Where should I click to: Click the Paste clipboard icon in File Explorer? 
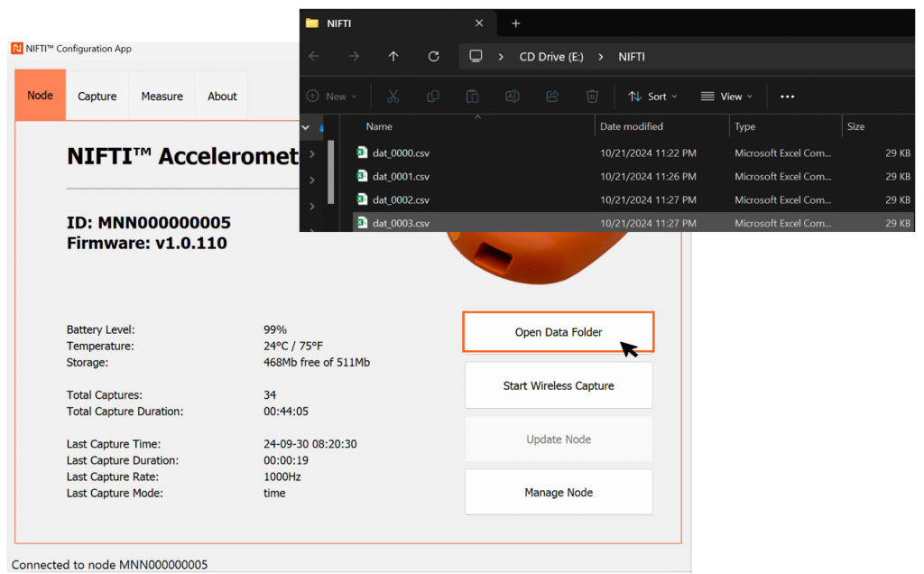coord(473,96)
